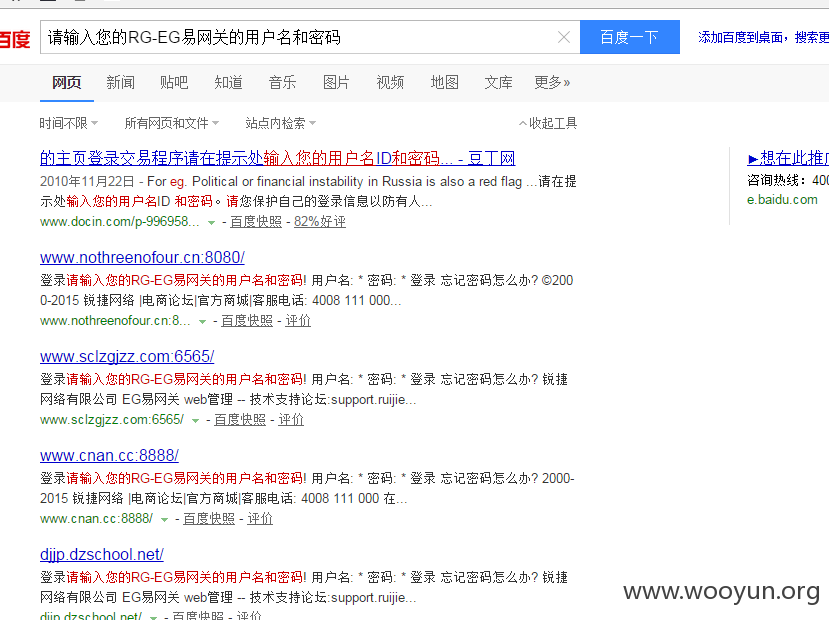The height and width of the screenshot is (620, 829).
Task: Click the green www.docin.com/p-996958 URL text
Action: (x=119, y=221)
